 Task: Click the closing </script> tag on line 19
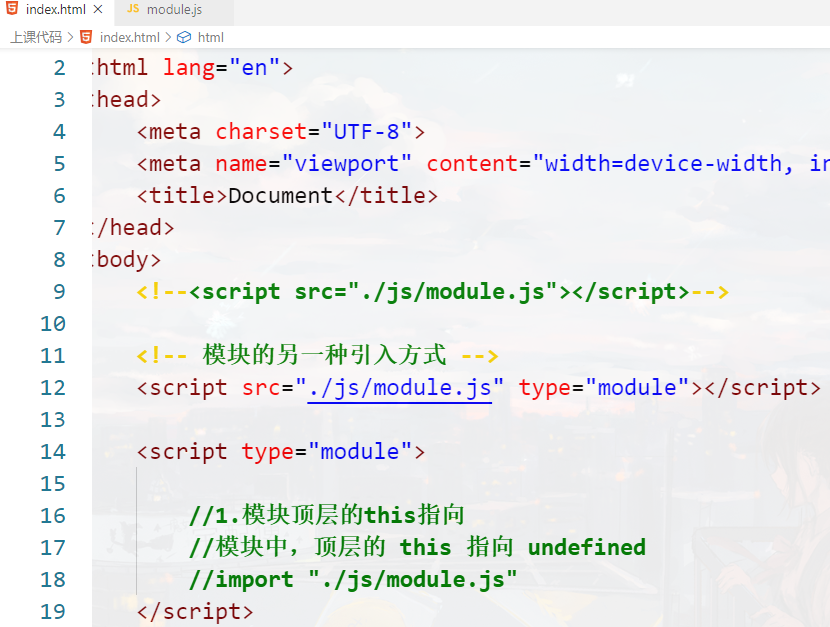click(195, 612)
